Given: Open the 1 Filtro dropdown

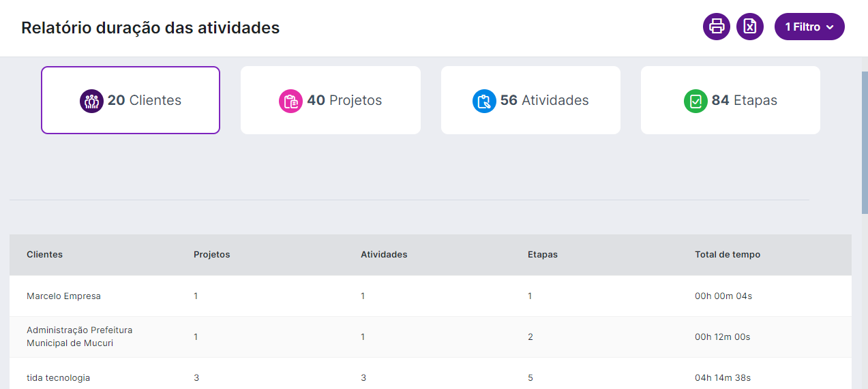Looking at the screenshot, I should tap(809, 27).
